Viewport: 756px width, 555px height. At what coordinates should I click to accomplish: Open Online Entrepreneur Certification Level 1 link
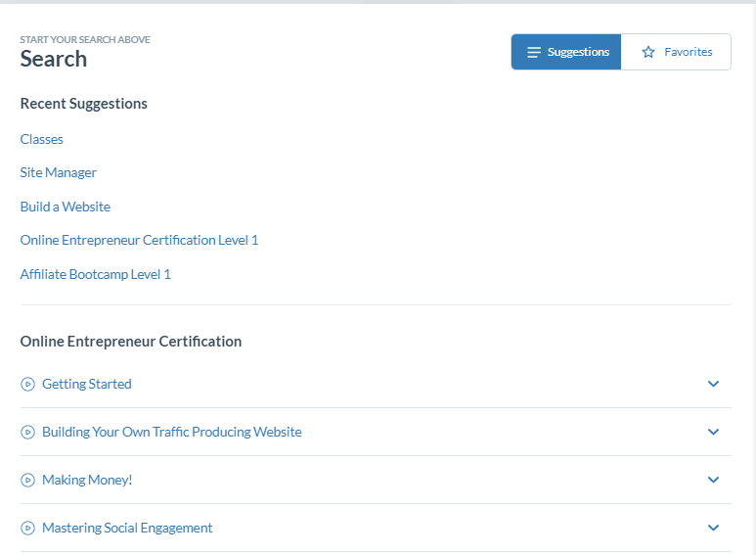tap(139, 241)
